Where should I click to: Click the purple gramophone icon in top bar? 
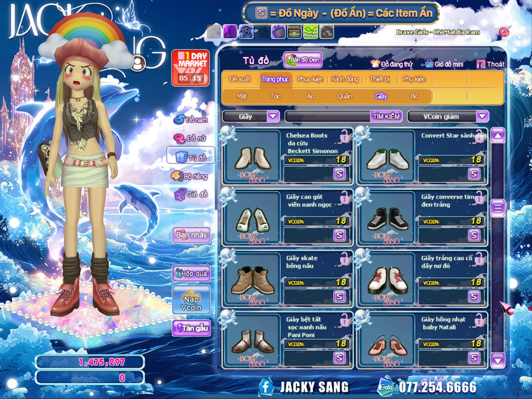click(x=230, y=32)
